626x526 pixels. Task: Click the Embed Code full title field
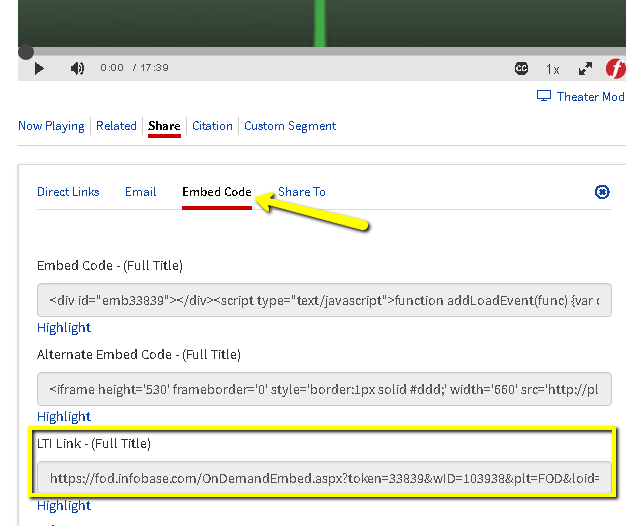324,300
